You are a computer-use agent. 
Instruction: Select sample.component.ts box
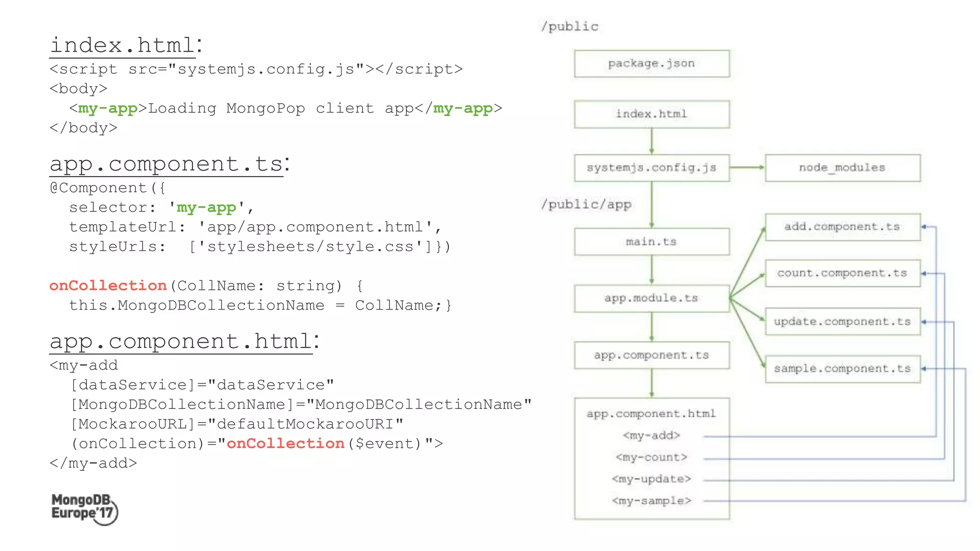[843, 369]
